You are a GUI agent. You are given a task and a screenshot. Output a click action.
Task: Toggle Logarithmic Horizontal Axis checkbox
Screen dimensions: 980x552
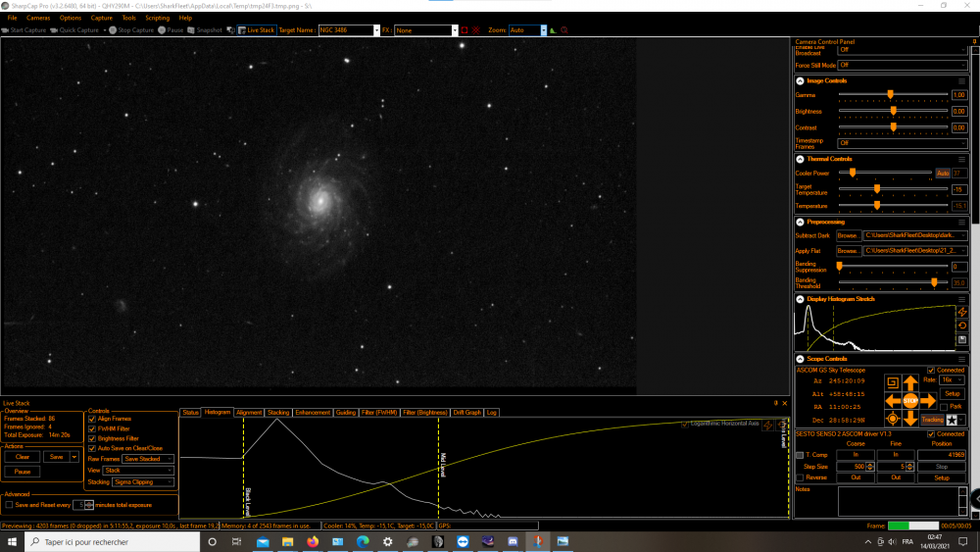pos(685,424)
